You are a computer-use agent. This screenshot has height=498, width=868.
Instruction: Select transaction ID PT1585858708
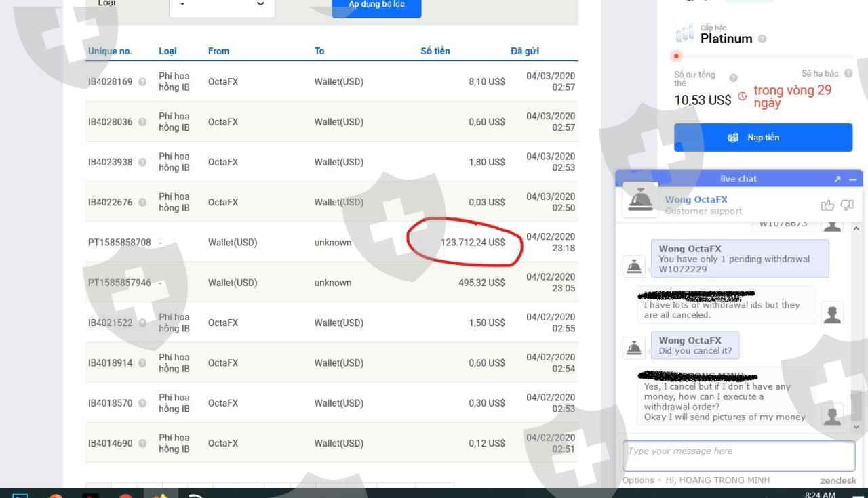(x=119, y=243)
